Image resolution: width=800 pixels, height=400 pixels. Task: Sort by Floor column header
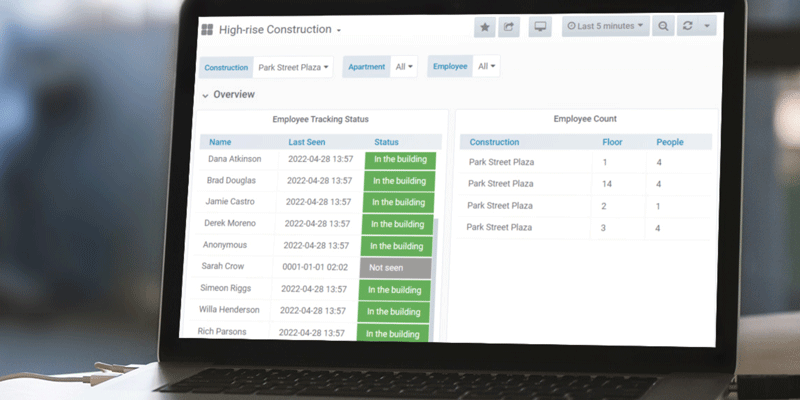tap(612, 142)
